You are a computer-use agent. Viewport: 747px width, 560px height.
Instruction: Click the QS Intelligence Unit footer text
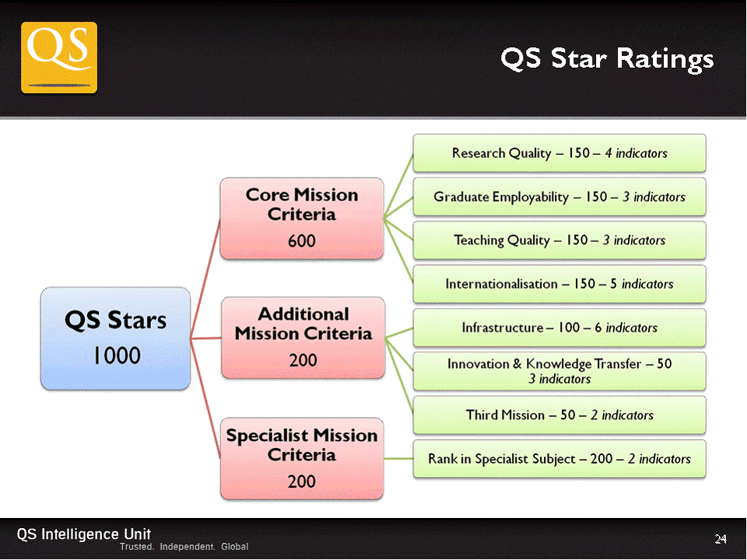(x=84, y=533)
